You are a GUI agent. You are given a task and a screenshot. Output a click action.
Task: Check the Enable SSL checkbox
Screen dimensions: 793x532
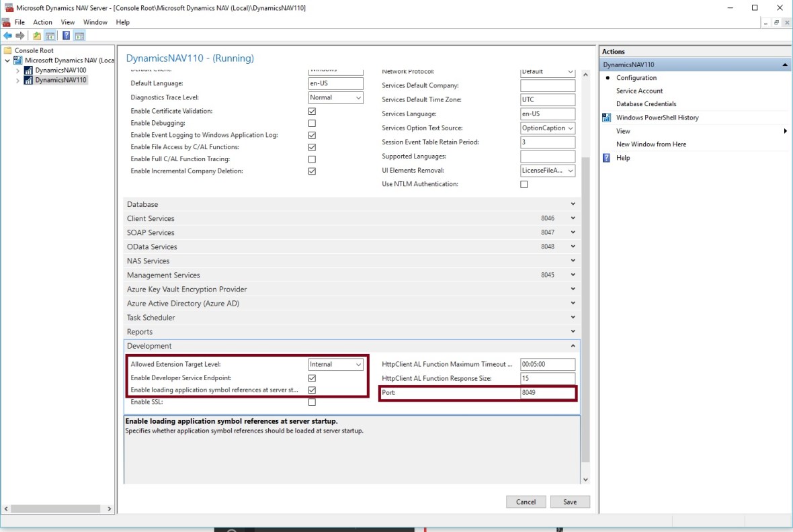click(312, 402)
